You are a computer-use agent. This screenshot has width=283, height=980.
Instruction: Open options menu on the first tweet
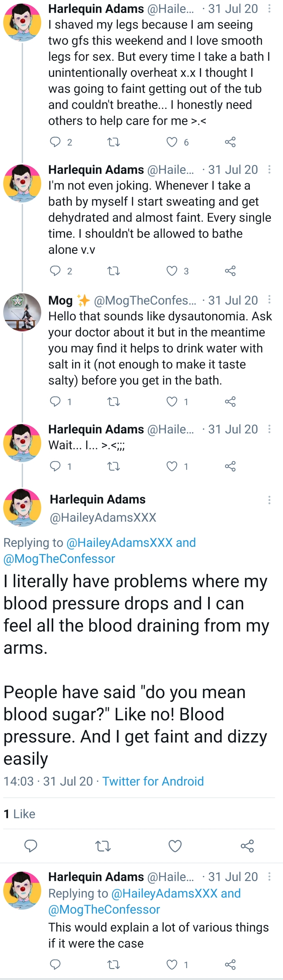[x=269, y=8]
